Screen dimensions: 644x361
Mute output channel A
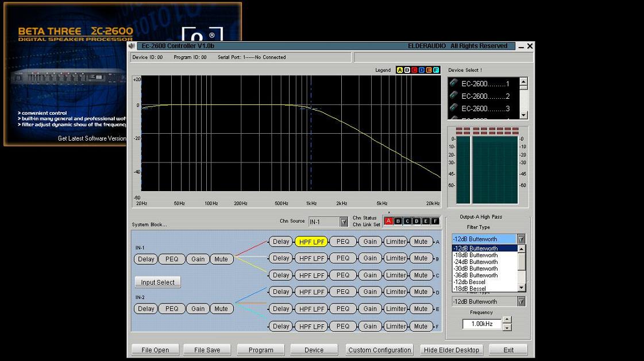[x=421, y=242]
